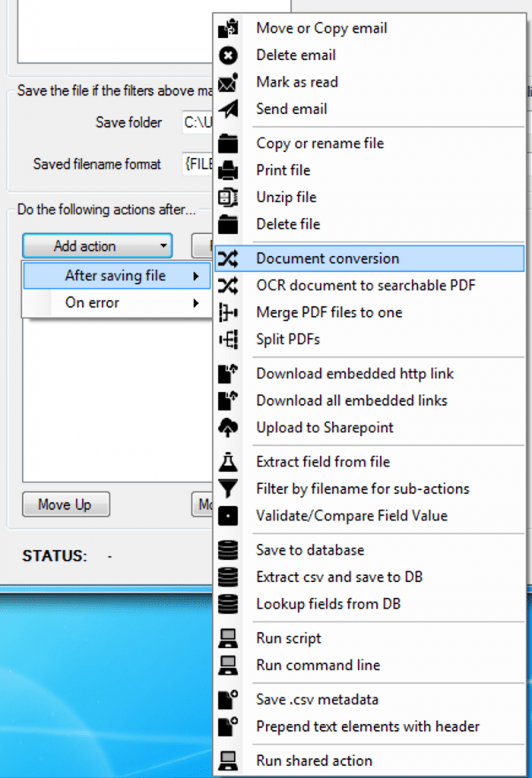The height and width of the screenshot is (778, 532).
Task: Click the paper plane Send email icon
Action: (x=228, y=109)
